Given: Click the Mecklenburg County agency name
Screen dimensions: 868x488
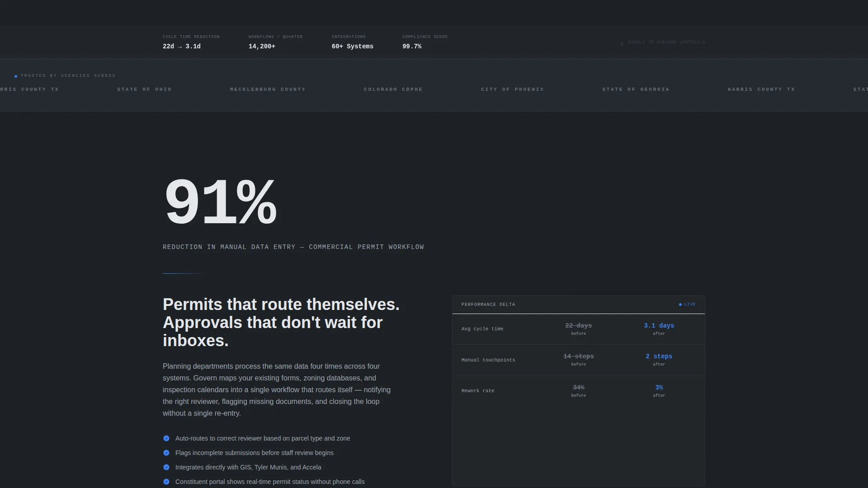Looking at the screenshot, I should tap(268, 89).
